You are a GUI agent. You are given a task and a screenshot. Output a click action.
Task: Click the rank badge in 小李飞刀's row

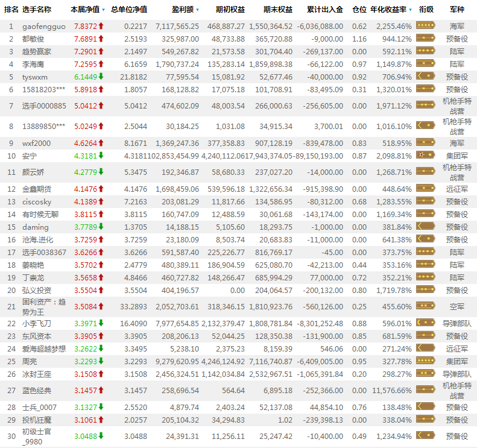[x=426, y=323]
